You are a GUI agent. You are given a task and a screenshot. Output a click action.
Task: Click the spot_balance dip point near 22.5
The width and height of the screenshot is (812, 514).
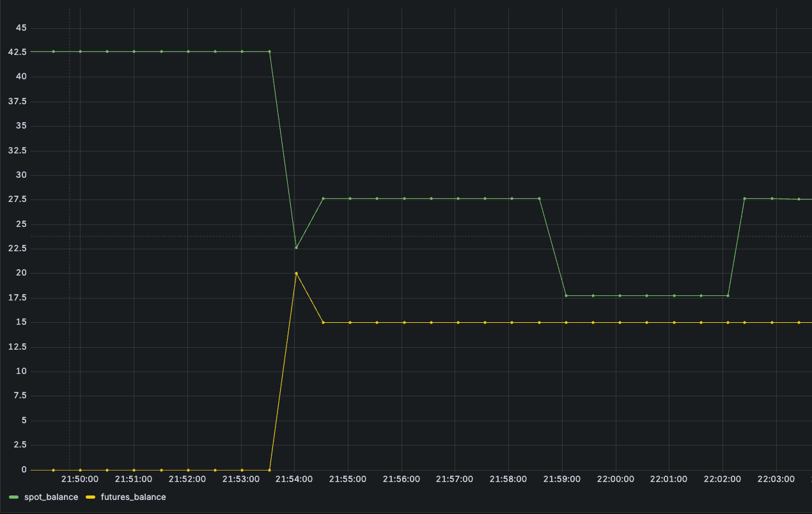click(296, 247)
